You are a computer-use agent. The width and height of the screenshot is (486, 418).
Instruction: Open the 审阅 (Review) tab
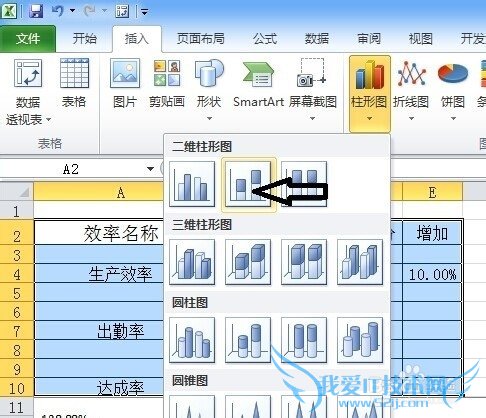[x=369, y=39]
